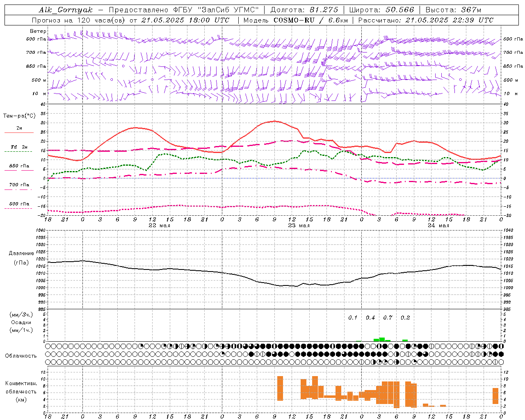Screen dimensions: 525x420
Task: Click the 24 мая date label
Action: pyautogui.click(x=438, y=226)
